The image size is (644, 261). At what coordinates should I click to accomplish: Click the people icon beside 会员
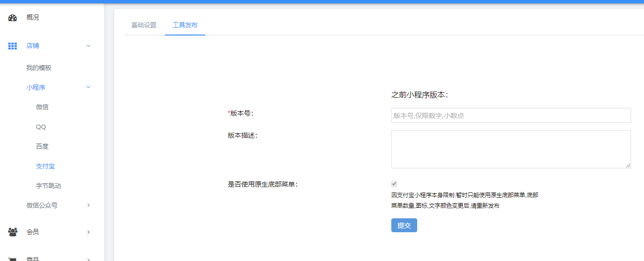click(12, 232)
